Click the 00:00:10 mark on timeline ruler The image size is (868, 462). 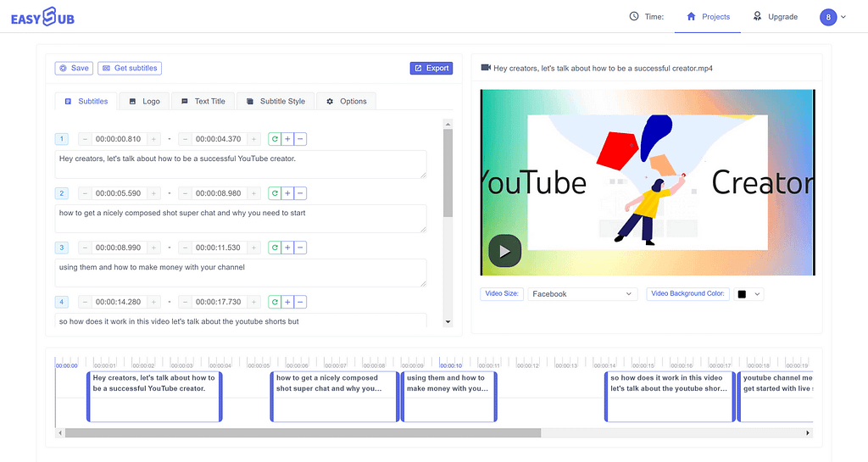click(451, 365)
